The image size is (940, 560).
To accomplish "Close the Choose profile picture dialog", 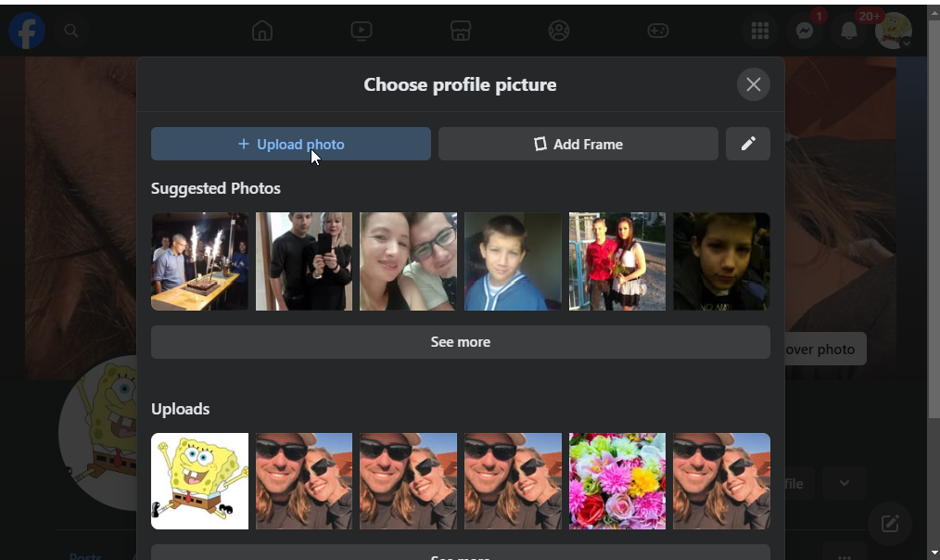I will coord(754,84).
